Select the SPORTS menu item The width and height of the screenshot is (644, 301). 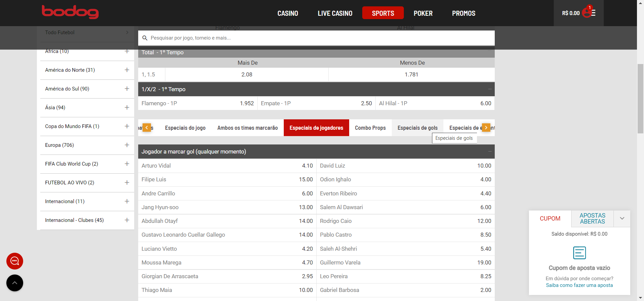pyautogui.click(x=383, y=13)
